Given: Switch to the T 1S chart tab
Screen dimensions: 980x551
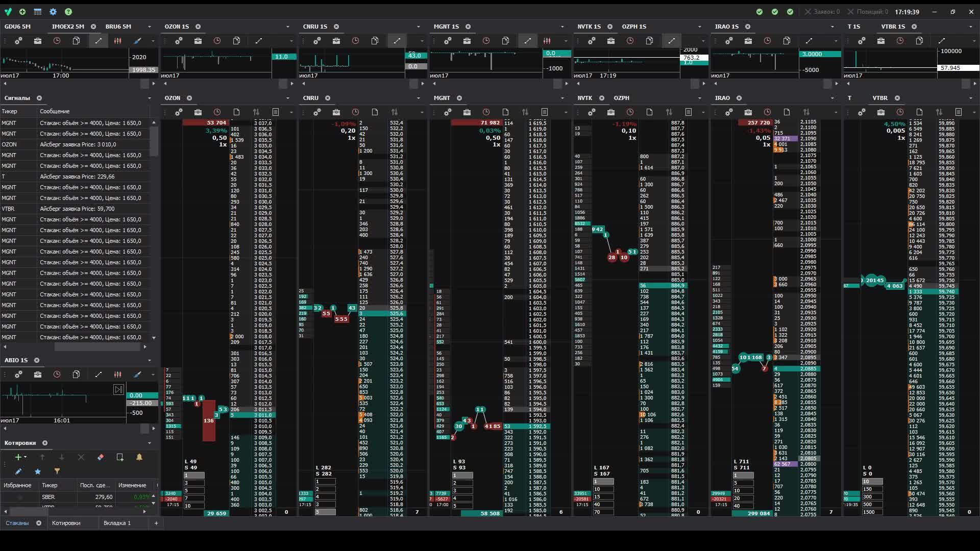Looking at the screenshot, I should 854,27.
